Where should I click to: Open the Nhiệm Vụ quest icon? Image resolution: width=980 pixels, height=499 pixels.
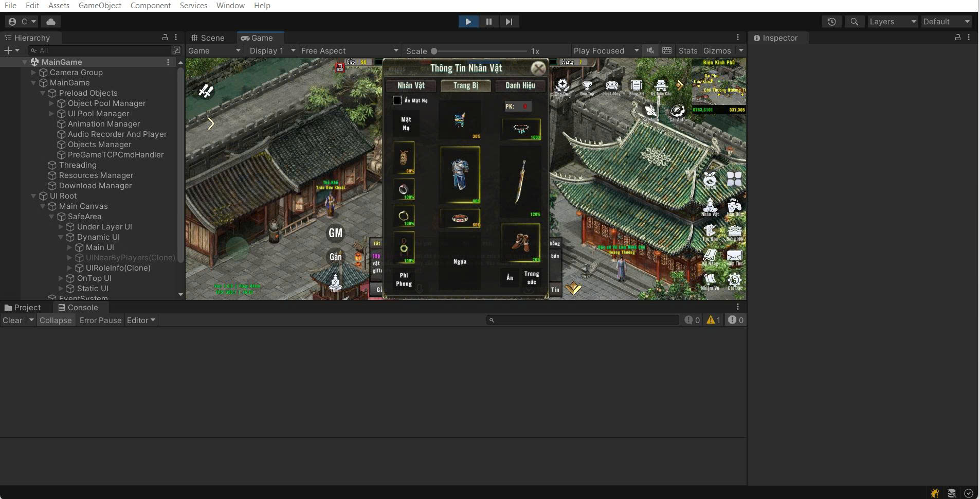pyautogui.click(x=710, y=281)
